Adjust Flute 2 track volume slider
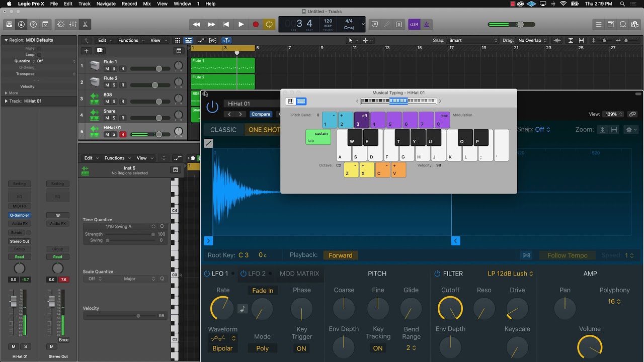Image resolution: width=644 pixels, height=362 pixels. click(x=149, y=85)
